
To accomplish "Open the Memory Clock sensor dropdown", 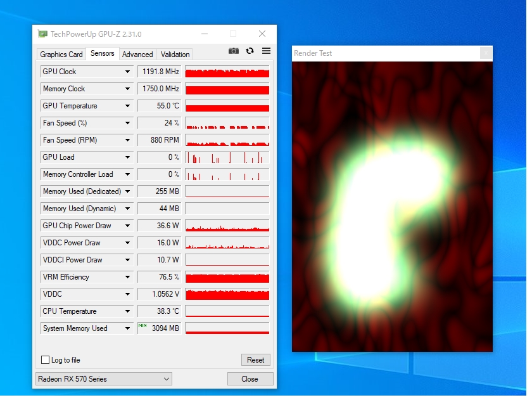I will 127,89.
